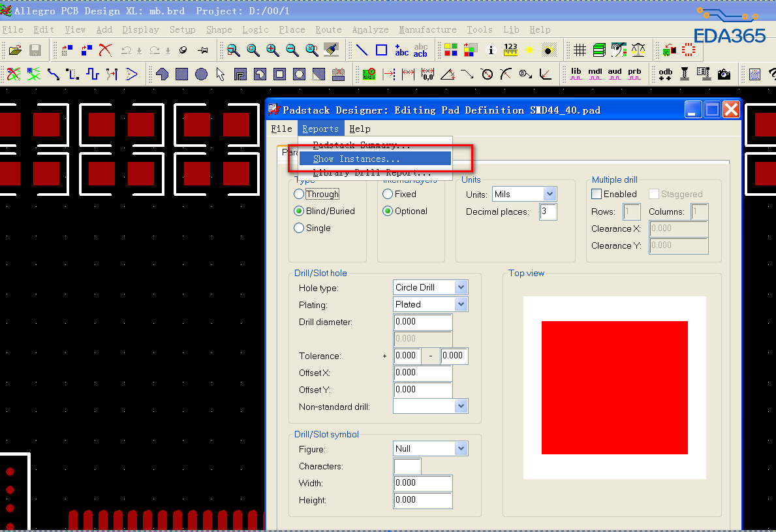Click the Open file folder icon
Screen dimensions: 776x532
[x=15, y=50]
